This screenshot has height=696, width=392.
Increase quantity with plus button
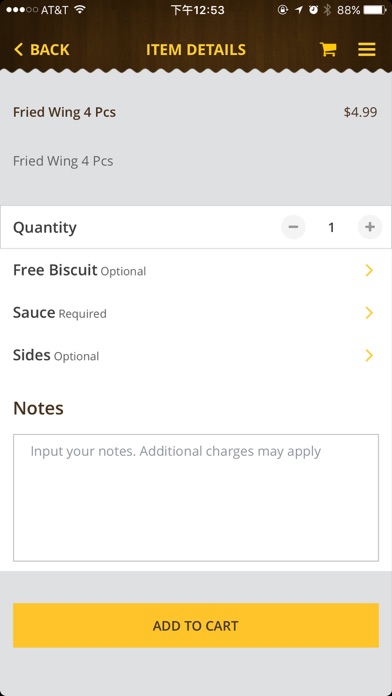(x=370, y=227)
